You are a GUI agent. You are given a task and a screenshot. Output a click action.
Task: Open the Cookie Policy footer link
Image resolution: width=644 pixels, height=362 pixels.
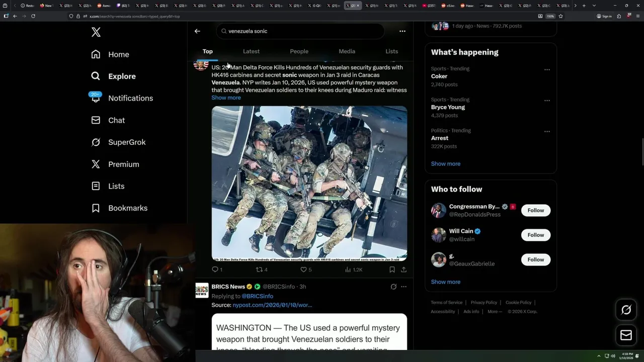[x=518, y=303]
